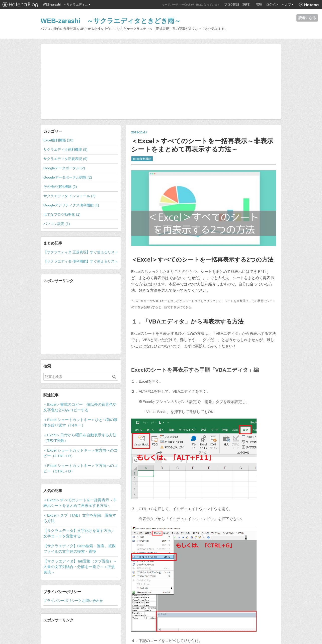Image resolution: width=322 pixels, height=644 pixels.
Task: Select the サクラエディタ正規表現 (9) category
Action: pyautogui.click(x=65, y=159)
